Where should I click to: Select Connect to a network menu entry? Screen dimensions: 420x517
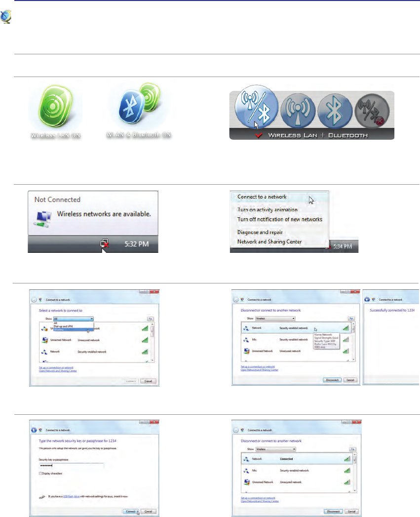262,197
